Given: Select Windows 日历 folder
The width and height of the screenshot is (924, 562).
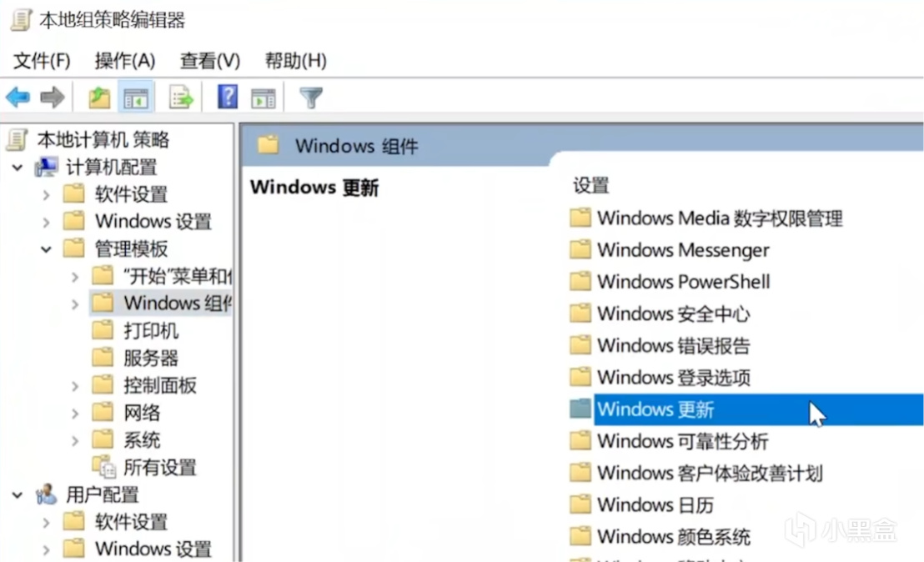Looking at the screenshot, I should [x=655, y=504].
